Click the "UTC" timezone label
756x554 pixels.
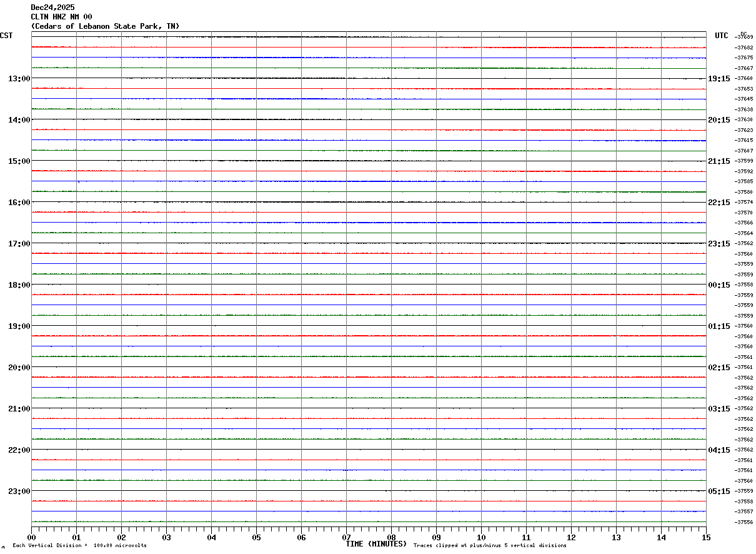pyautogui.click(x=722, y=36)
